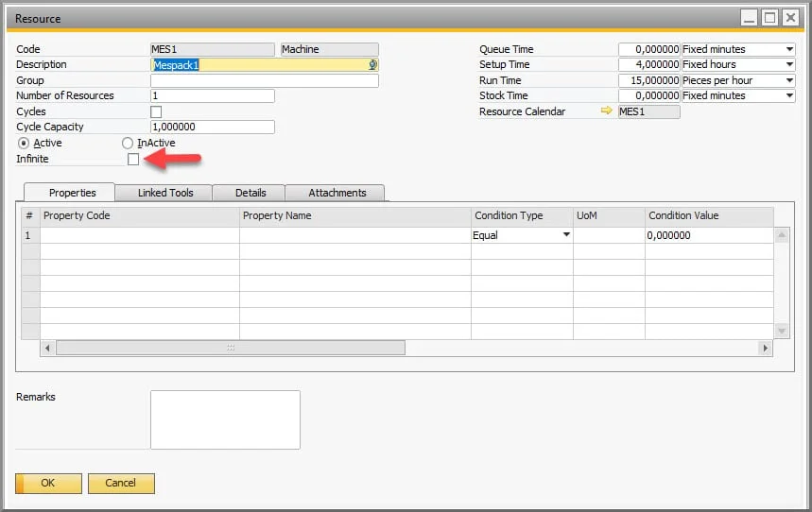The width and height of the screenshot is (812, 512).
Task: Open Run Time Pieces per hour dropdown
Action: 789,80
